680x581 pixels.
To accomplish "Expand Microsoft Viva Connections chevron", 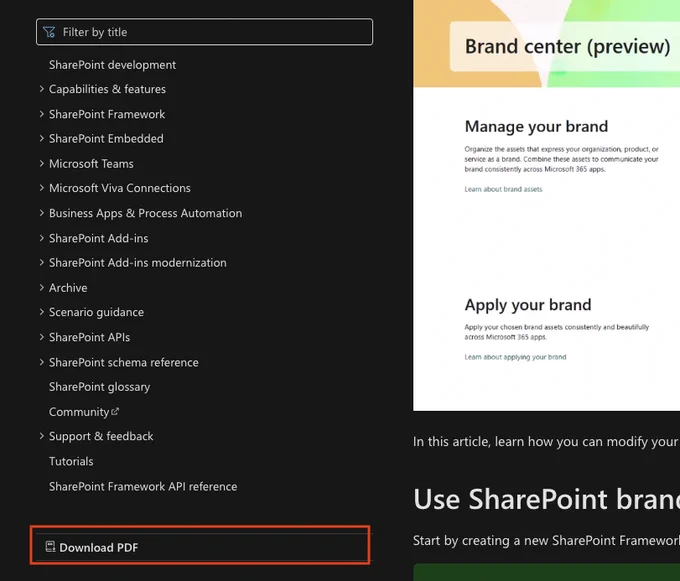I will [42, 188].
